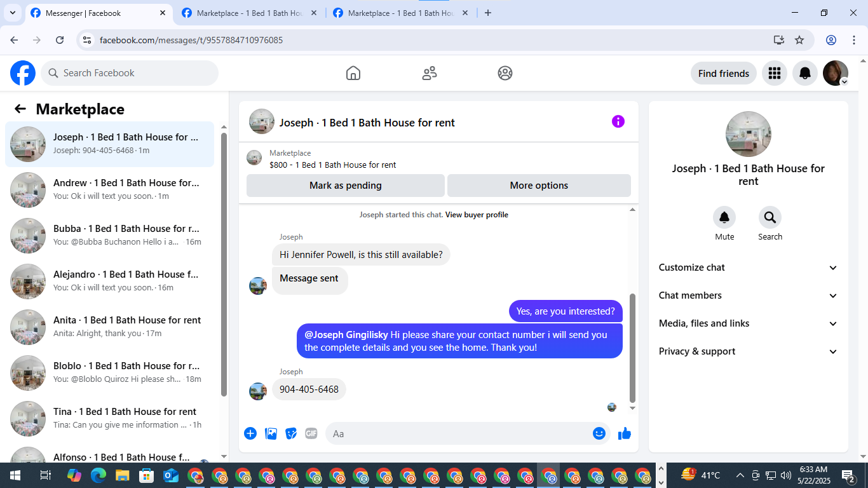Launch Microsoft Edge from the taskbar
The width and height of the screenshot is (868, 488).
pyautogui.click(x=98, y=475)
